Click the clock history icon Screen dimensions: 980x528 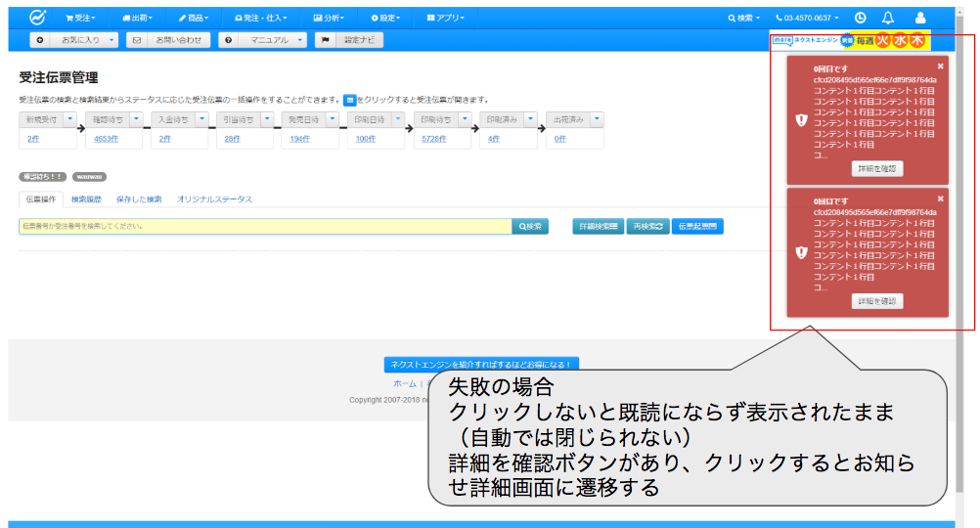coord(860,18)
